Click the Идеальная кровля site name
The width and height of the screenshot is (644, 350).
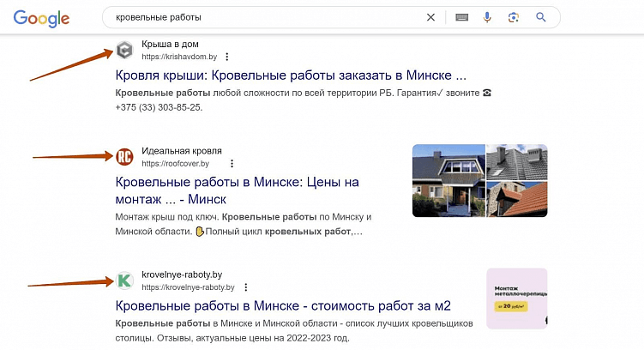[182, 151]
